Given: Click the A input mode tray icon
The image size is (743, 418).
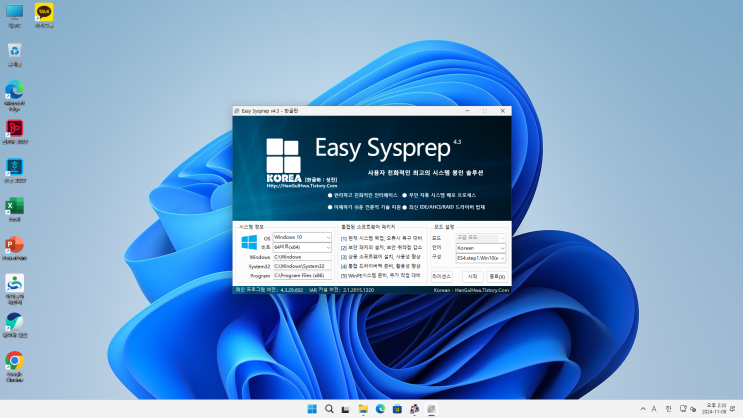Looking at the screenshot, I should click(x=654, y=409).
